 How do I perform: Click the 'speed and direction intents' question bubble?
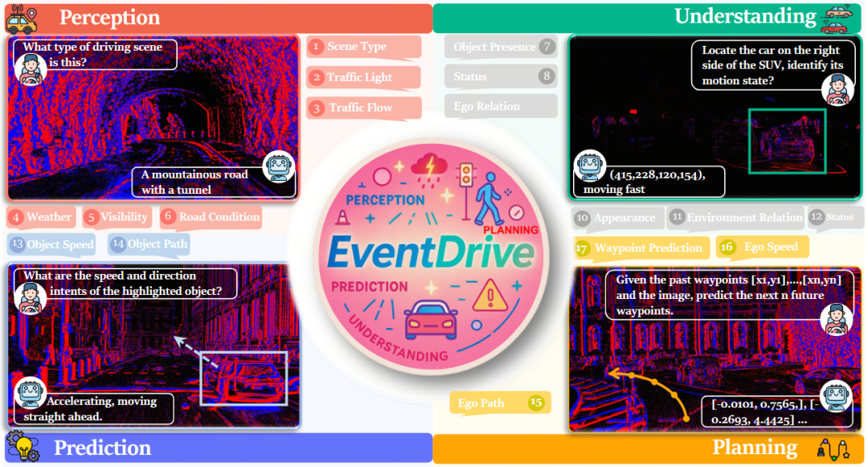125,283
